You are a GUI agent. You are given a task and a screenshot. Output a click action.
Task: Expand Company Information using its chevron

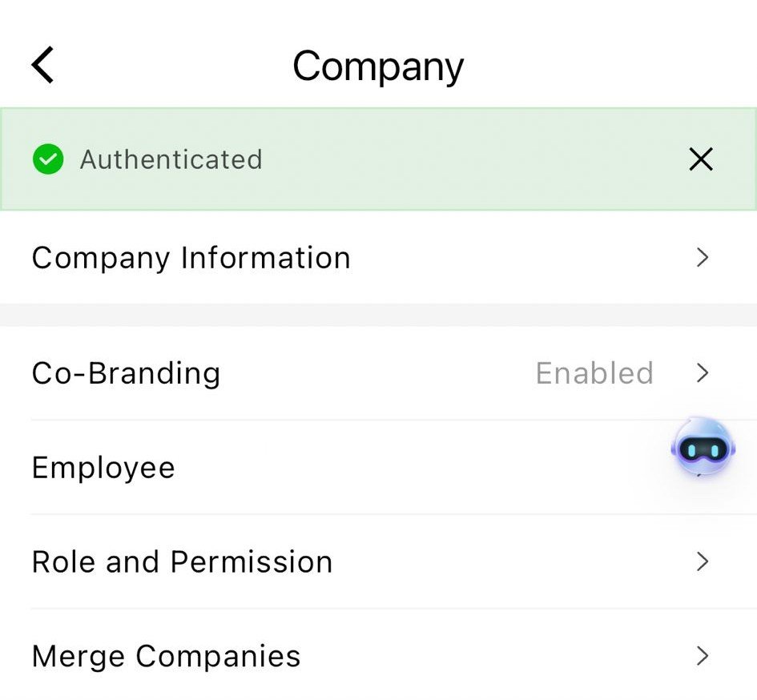click(703, 257)
